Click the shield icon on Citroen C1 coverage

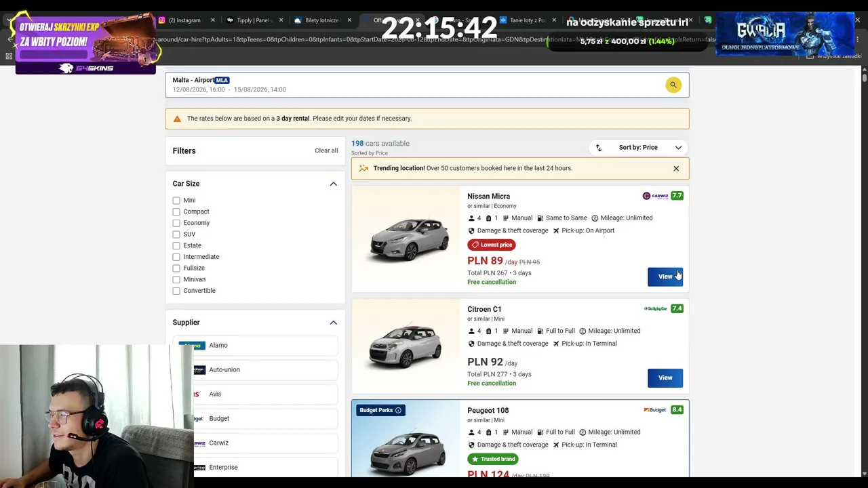coord(471,344)
